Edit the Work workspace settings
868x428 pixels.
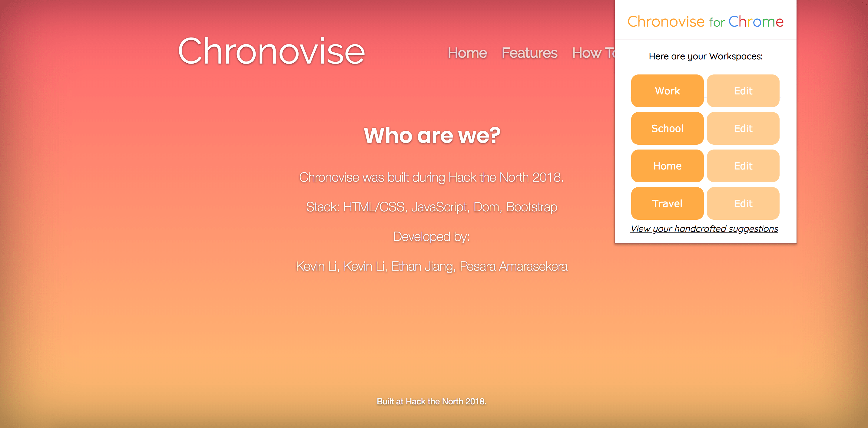pyautogui.click(x=743, y=91)
